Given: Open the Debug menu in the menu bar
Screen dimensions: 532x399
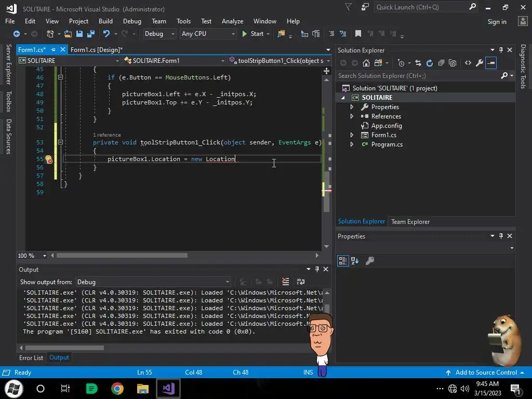Looking at the screenshot, I should pyautogui.click(x=132, y=21).
